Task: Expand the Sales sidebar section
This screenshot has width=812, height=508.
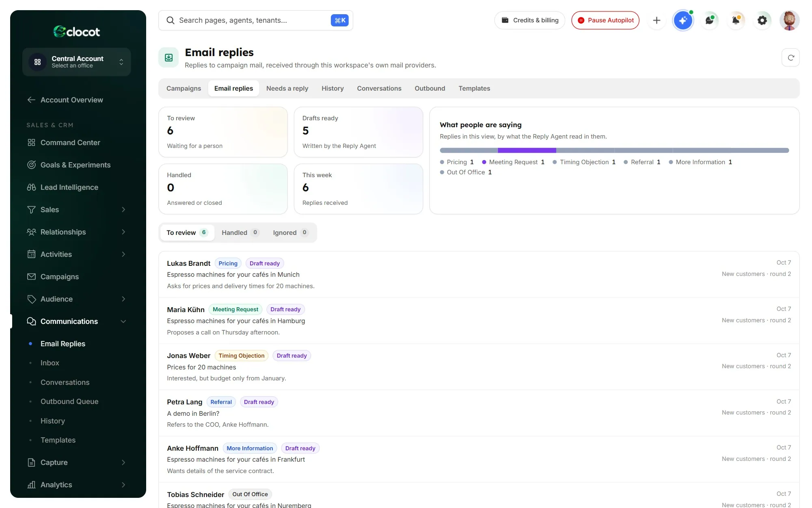Action: tap(77, 210)
